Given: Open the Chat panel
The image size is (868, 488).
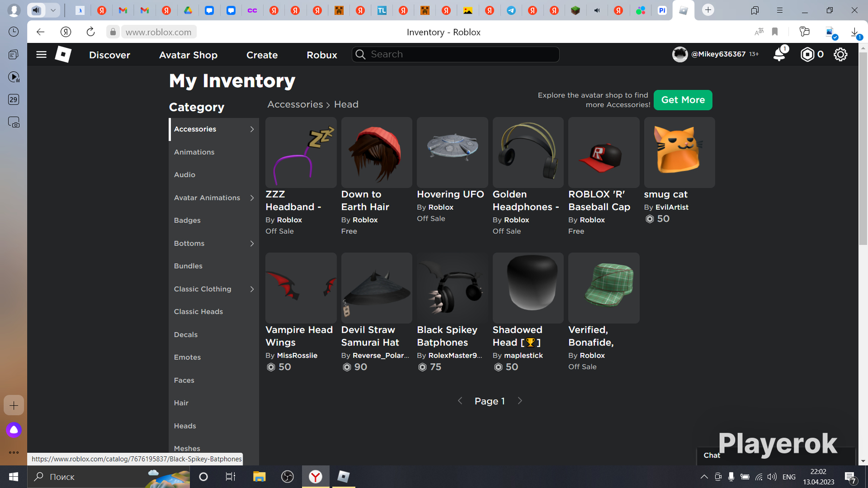Looking at the screenshot, I should click(x=712, y=455).
